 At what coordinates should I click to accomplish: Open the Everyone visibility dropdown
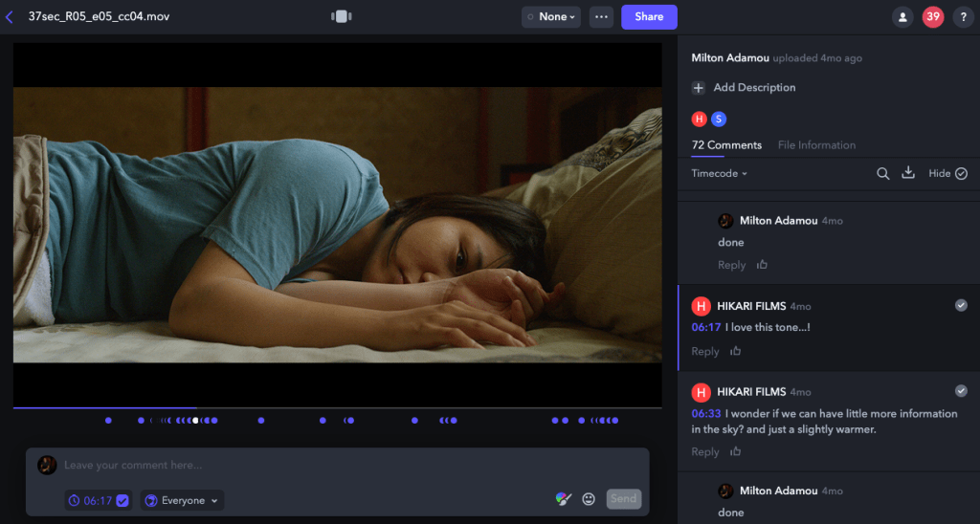click(x=182, y=500)
